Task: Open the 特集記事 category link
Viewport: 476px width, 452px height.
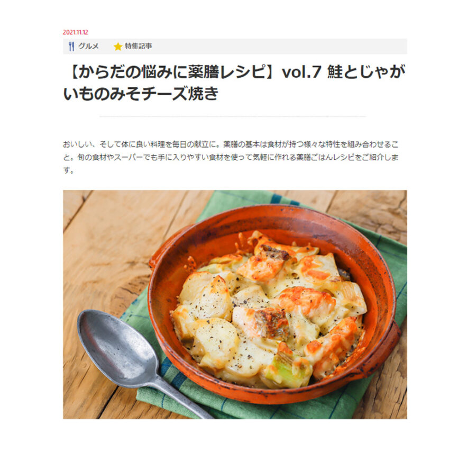Action: 139,46
